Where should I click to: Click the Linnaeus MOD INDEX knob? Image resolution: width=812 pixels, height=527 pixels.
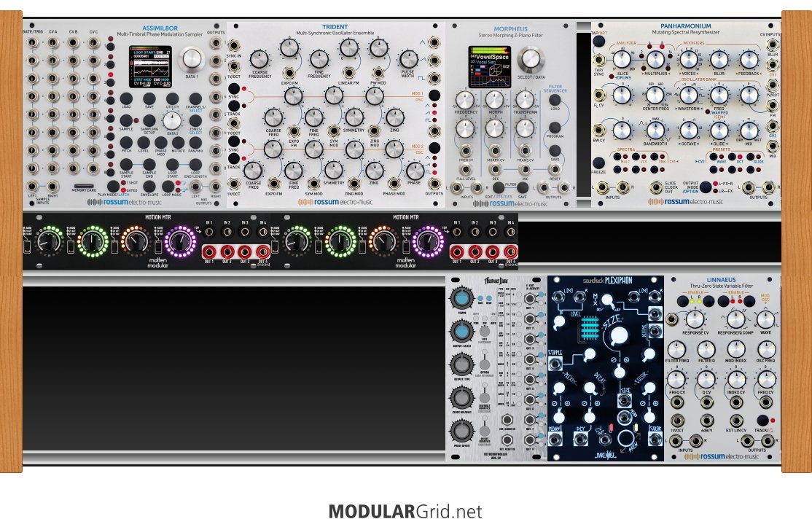point(736,349)
